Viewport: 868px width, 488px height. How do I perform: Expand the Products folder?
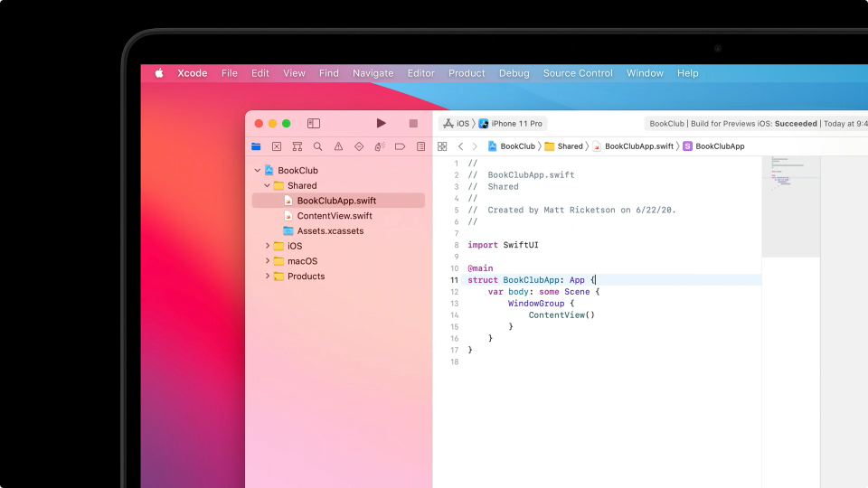coord(268,277)
